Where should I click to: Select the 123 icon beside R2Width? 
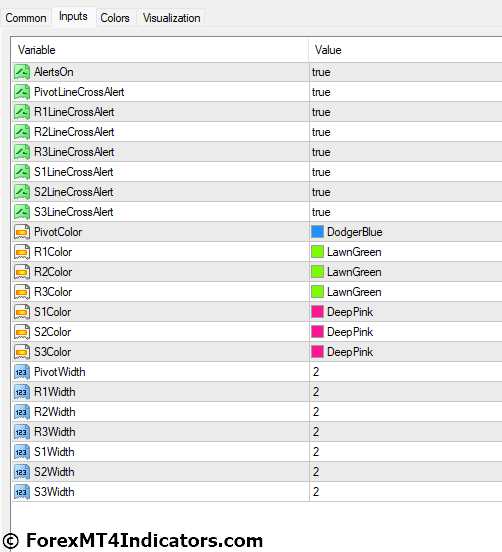(x=22, y=412)
